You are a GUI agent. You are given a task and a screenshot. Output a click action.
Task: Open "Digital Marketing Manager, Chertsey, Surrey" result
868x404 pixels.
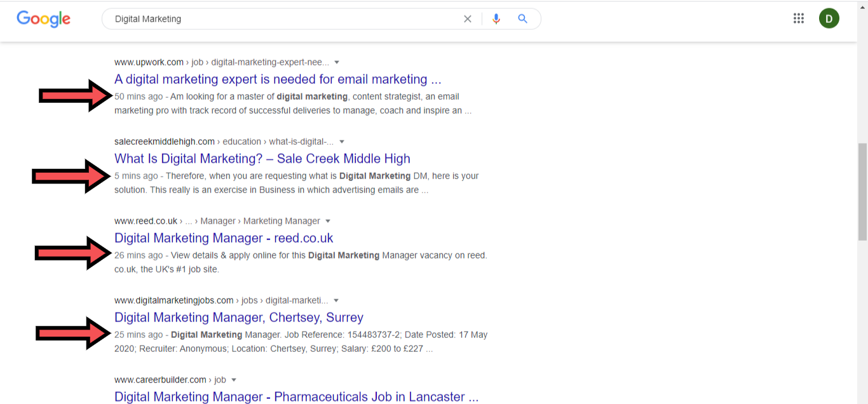[239, 318]
